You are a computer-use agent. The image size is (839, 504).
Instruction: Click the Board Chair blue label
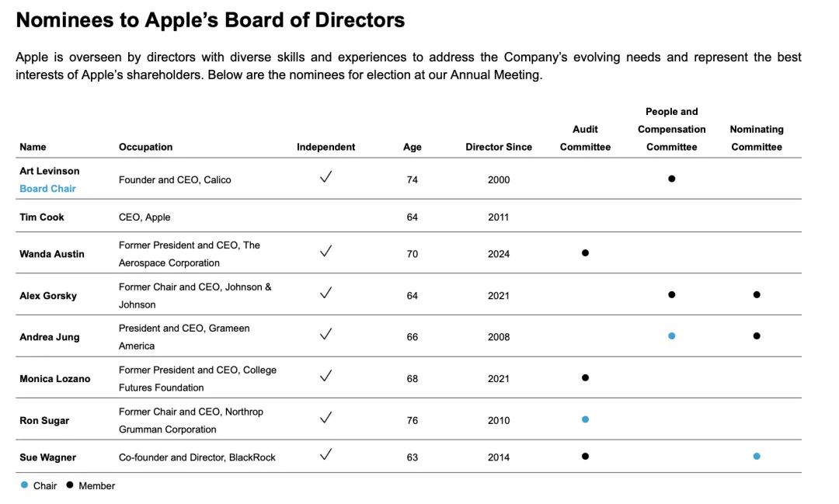[x=47, y=189]
